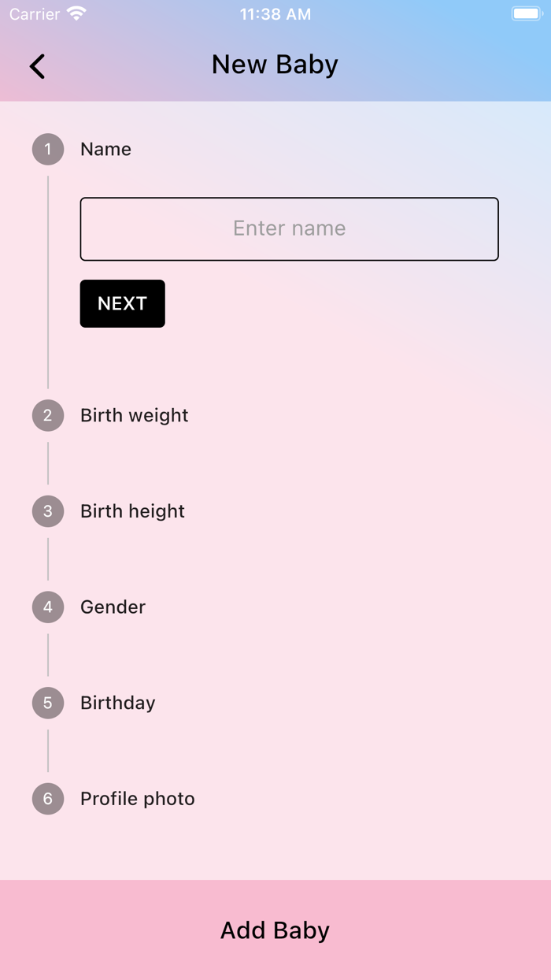Tap the New Baby title
Image resolution: width=551 pixels, height=980 pixels.
[274, 65]
